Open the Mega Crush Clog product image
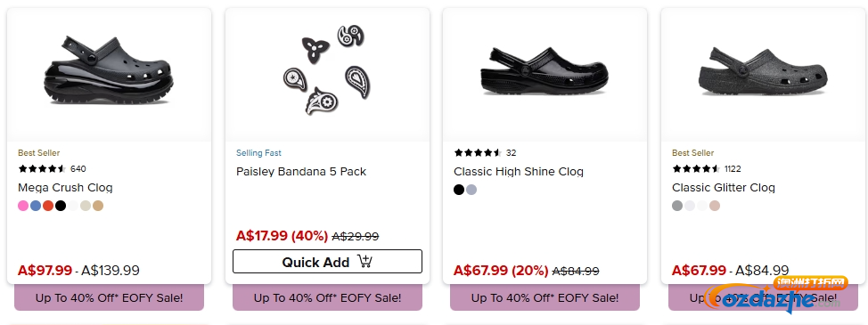 tap(109, 69)
